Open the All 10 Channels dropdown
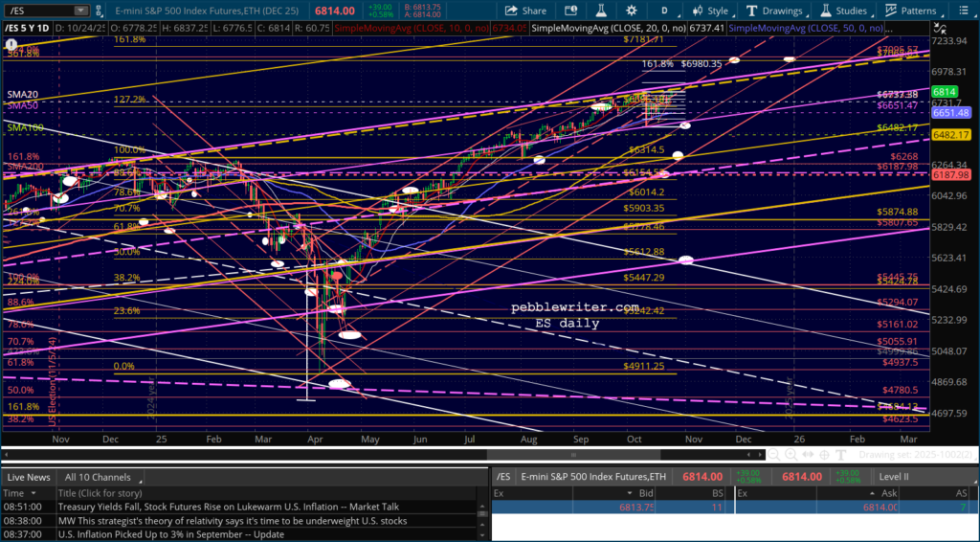980x542 pixels. tap(101, 477)
